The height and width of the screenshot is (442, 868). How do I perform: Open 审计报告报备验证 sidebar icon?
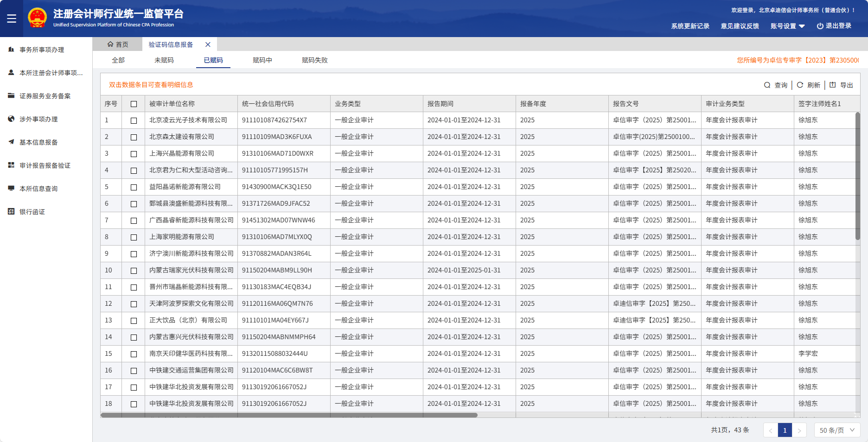click(x=11, y=165)
